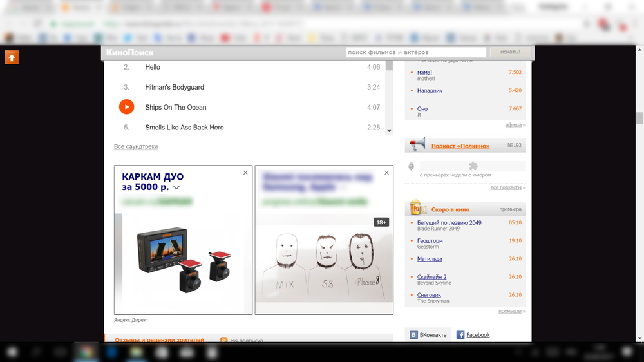This screenshot has height=362, width=644.
Task: Open the Facebook link
Action: (478, 335)
